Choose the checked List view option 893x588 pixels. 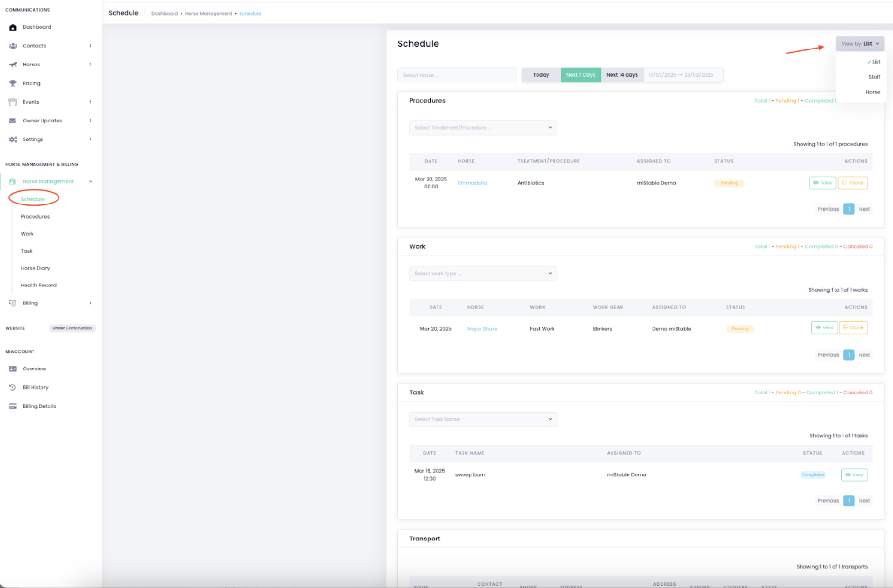click(875, 62)
